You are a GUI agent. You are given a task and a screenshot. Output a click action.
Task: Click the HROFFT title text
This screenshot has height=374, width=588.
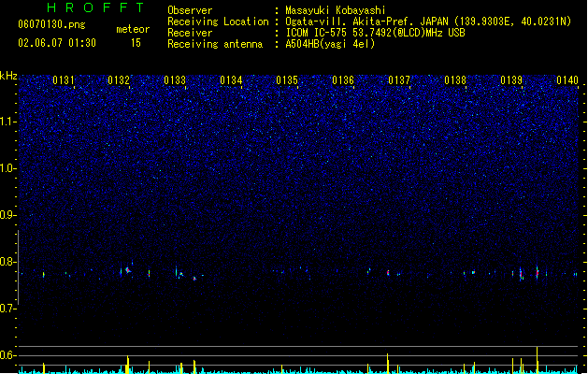95,7
